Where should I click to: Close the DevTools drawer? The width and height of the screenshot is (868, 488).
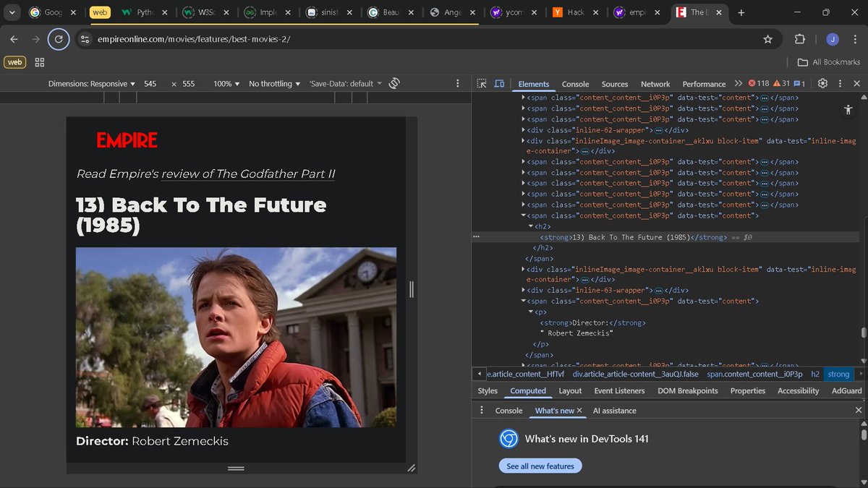[859, 410]
